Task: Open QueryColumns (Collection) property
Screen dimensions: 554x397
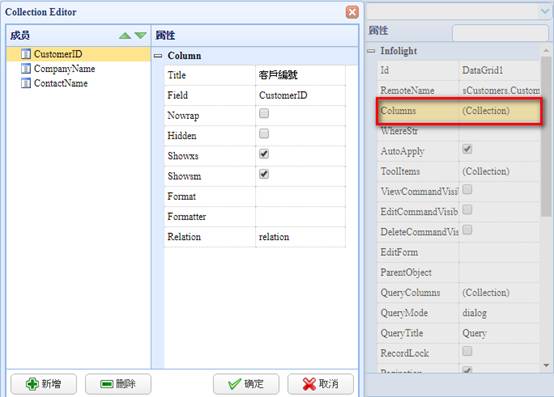Action: tap(459, 293)
